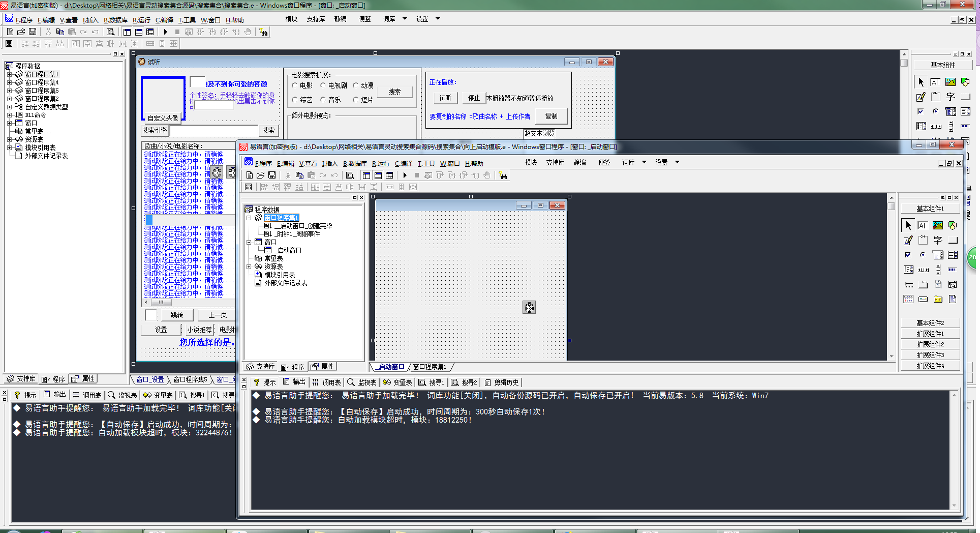The width and height of the screenshot is (980, 533).
Task: Switch to 输出 tab in front output panel
Action: click(294, 382)
